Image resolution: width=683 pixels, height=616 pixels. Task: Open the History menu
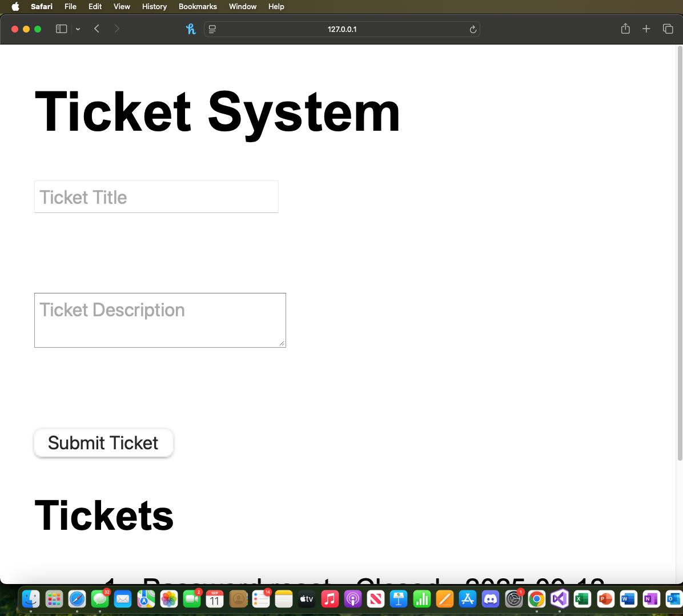tap(154, 6)
